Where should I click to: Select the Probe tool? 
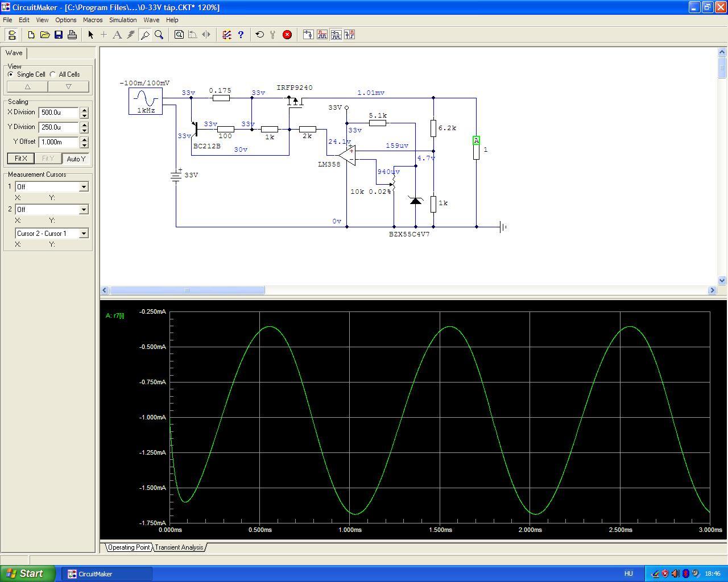pyautogui.click(x=145, y=35)
